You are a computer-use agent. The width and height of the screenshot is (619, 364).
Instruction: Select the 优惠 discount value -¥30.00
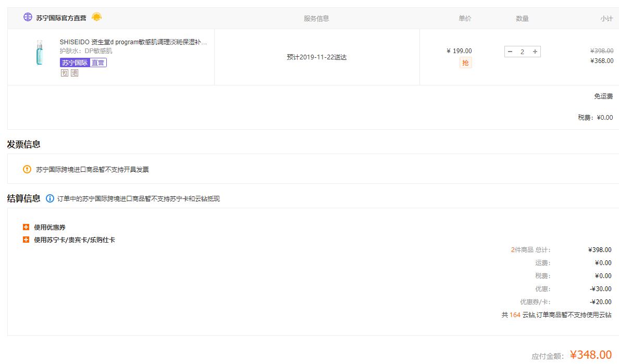pyautogui.click(x=600, y=288)
